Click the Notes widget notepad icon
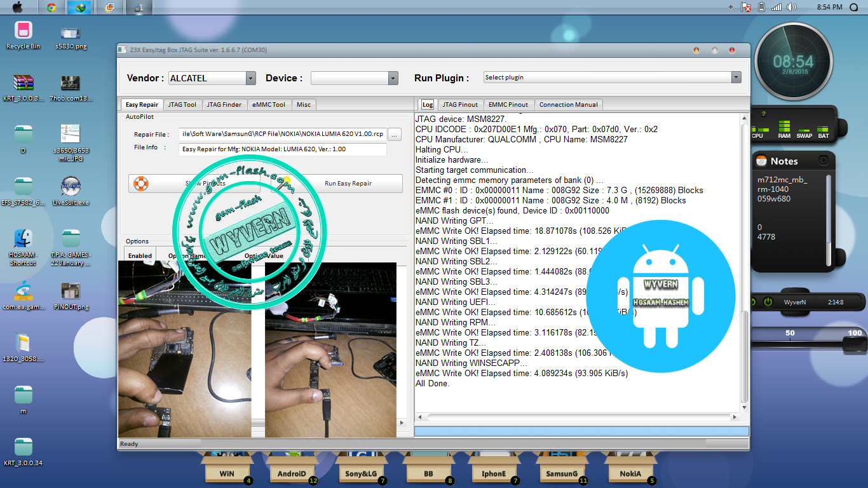 762,161
